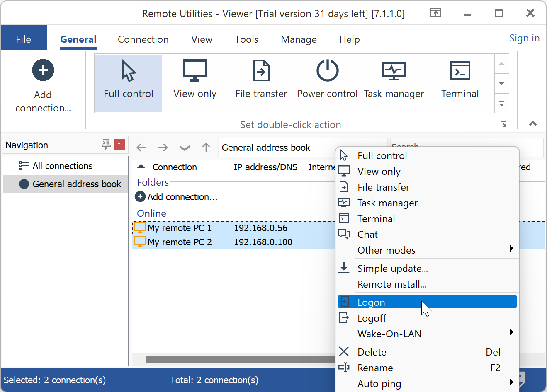547x392 pixels.
Task: Open the Connection ribbon tab
Action: (x=143, y=39)
